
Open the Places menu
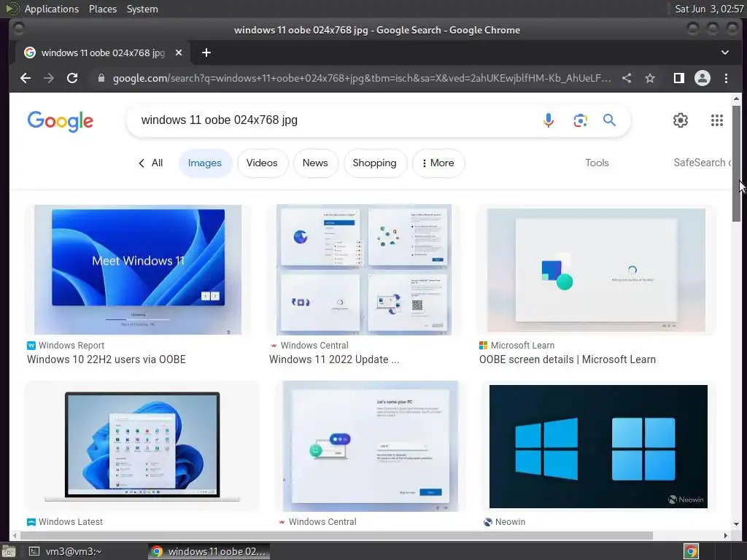[103, 9]
